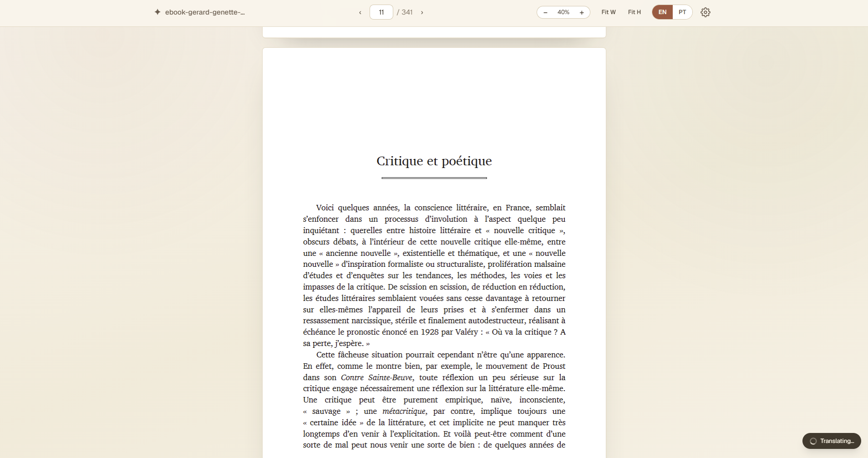The width and height of the screenshot is (868, 458).
Task: Click the total page count "/ 341"
Action: tap(405, 12)
